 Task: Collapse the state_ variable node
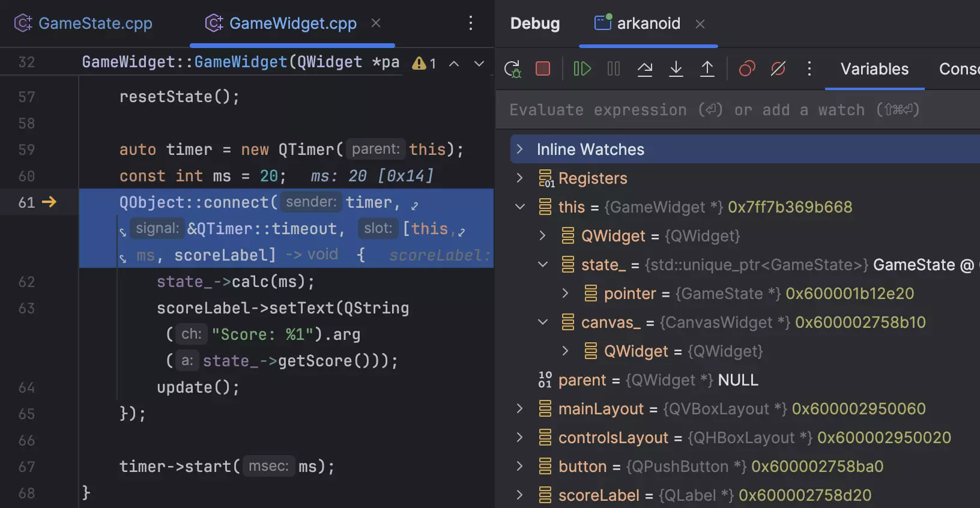pos(543,264)
